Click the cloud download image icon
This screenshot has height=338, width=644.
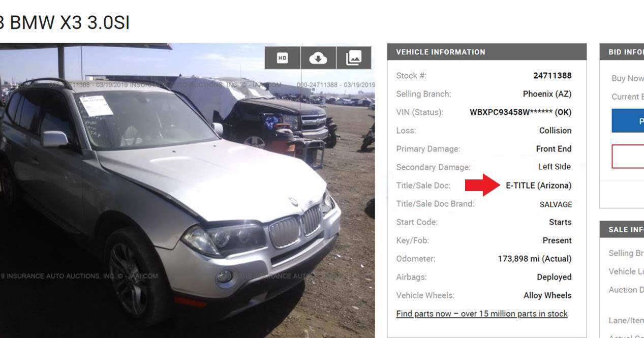point(318,58)
